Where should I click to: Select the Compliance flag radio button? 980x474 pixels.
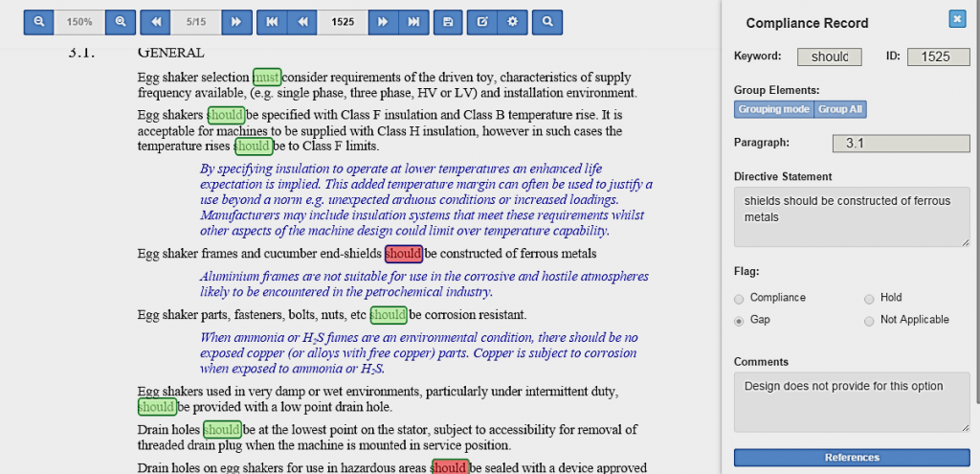740,299
